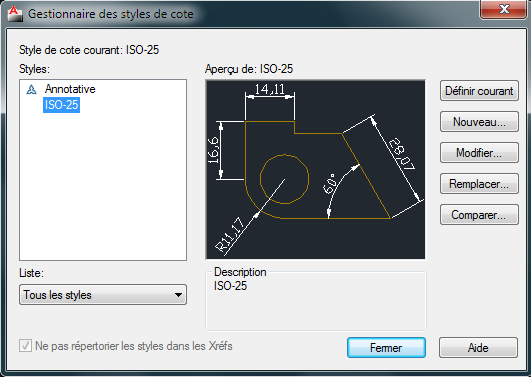Viewport: 531px width, 377px height.
Task: Open the Modifier... dialog
Action: tap(479, 153)
